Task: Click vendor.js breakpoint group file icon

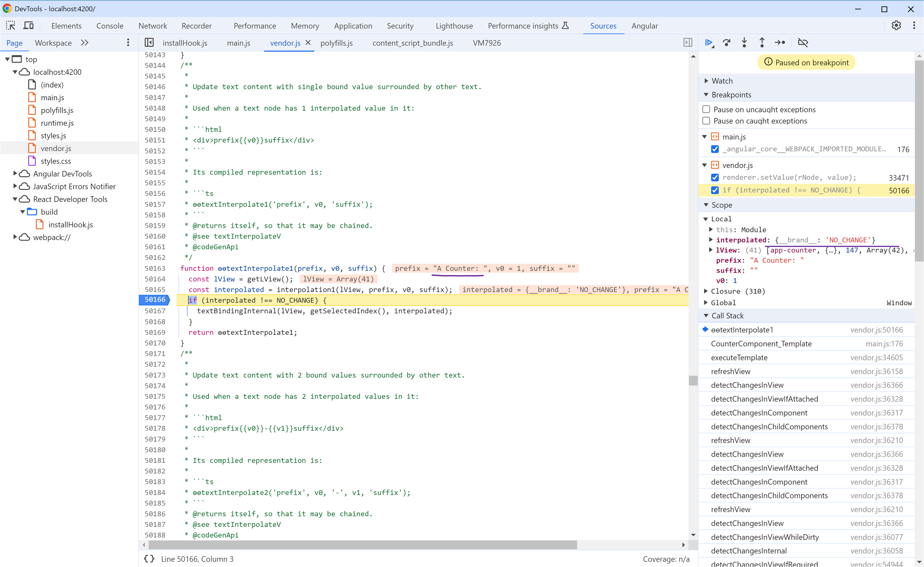Action: coord(715,165)
